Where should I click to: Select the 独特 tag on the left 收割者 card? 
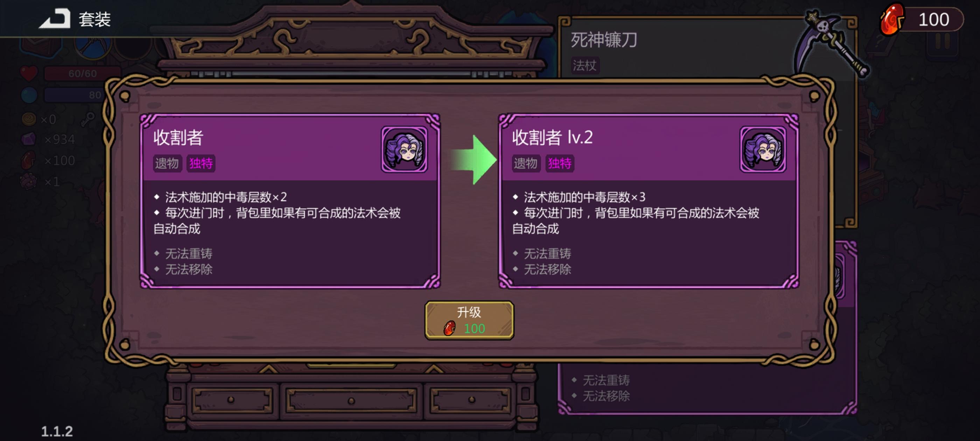point(201,163)
